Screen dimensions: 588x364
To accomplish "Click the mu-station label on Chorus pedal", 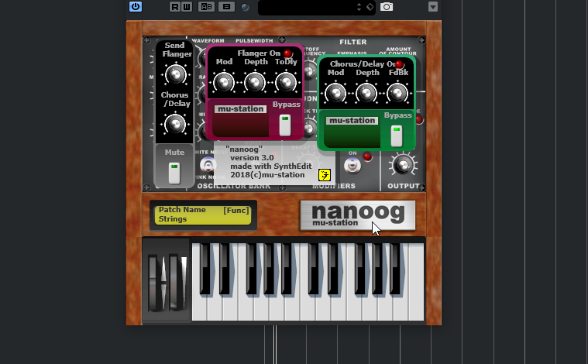I will tap(352, 121).
